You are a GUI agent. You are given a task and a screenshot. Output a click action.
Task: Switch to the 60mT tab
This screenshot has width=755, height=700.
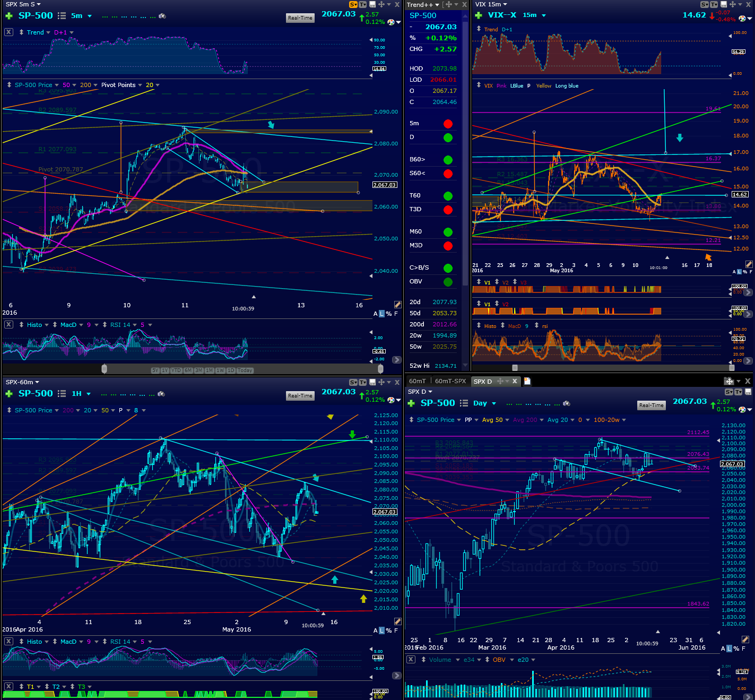click(x=418, y=381)
